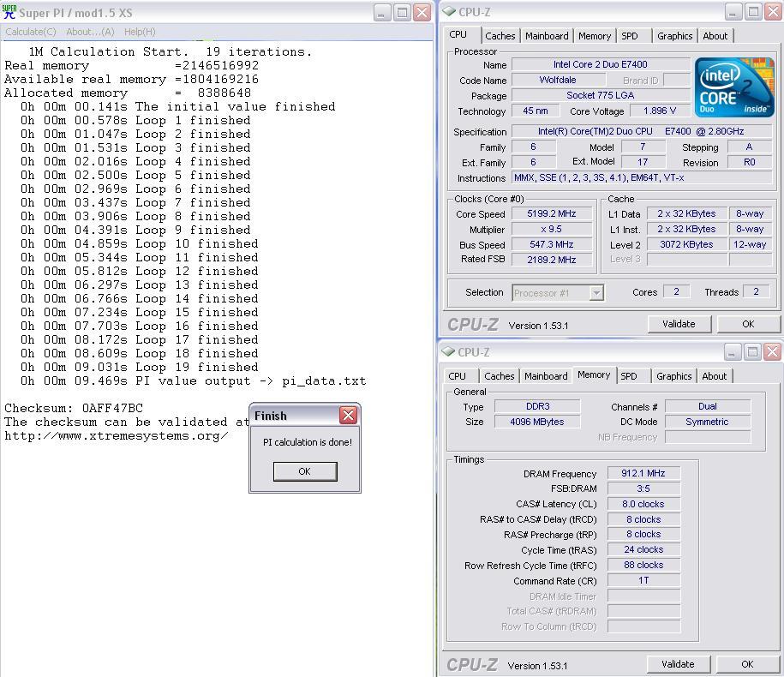
Task: Click the Checksum: 0AFF47BC line
Action: (74, 408)
